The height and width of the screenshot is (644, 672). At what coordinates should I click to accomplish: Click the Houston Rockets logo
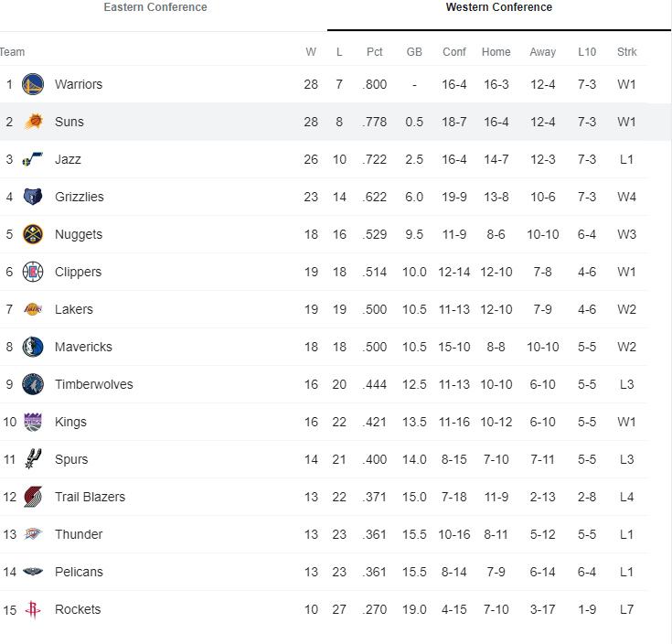pyautogui.click(x=33, y=609)
